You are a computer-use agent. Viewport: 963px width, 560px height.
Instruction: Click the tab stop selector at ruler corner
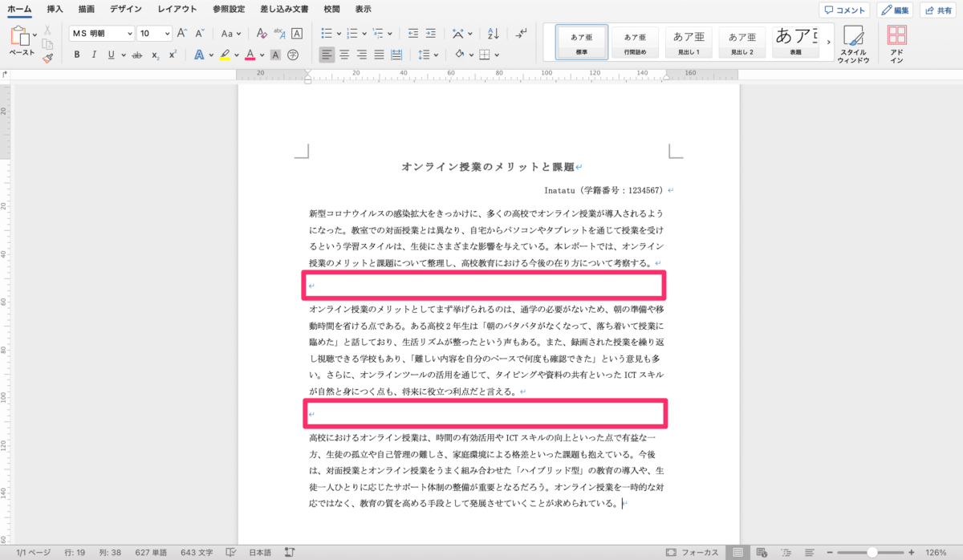point(6,74)
